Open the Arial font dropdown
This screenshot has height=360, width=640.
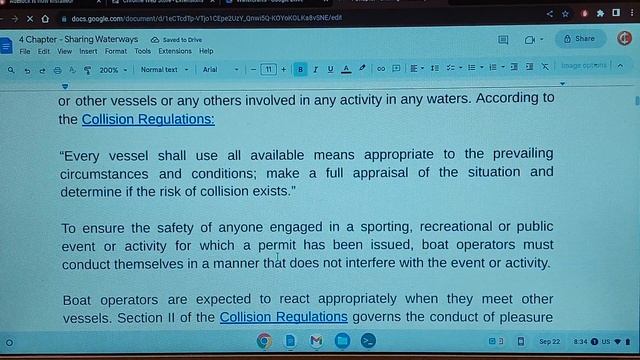click(220, 70)
